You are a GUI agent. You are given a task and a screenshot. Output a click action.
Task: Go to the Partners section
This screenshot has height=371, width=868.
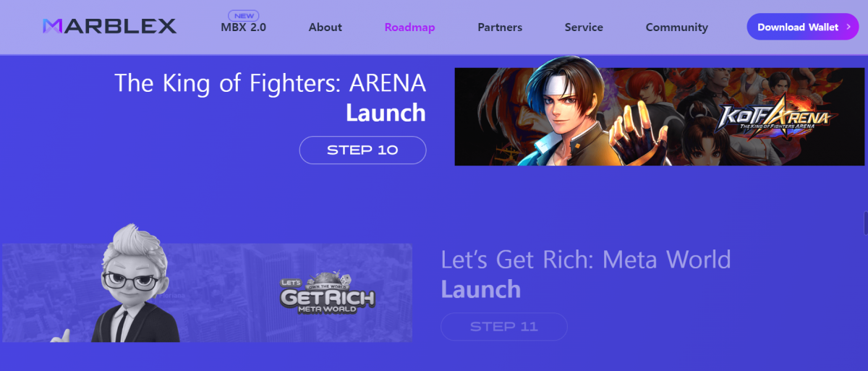pos(500,27)
